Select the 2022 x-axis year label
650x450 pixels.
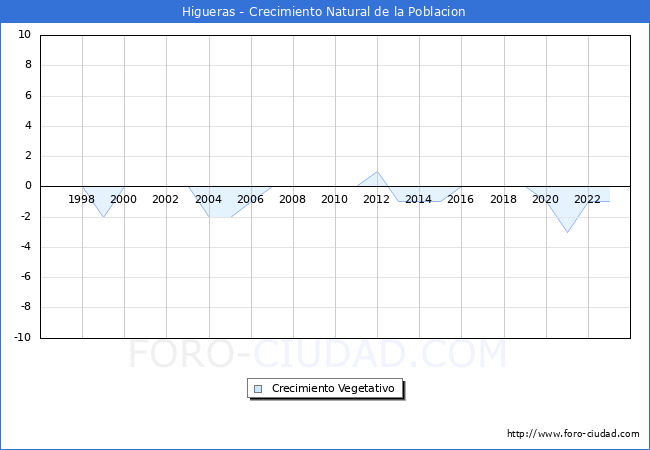(x=588, y=199)
